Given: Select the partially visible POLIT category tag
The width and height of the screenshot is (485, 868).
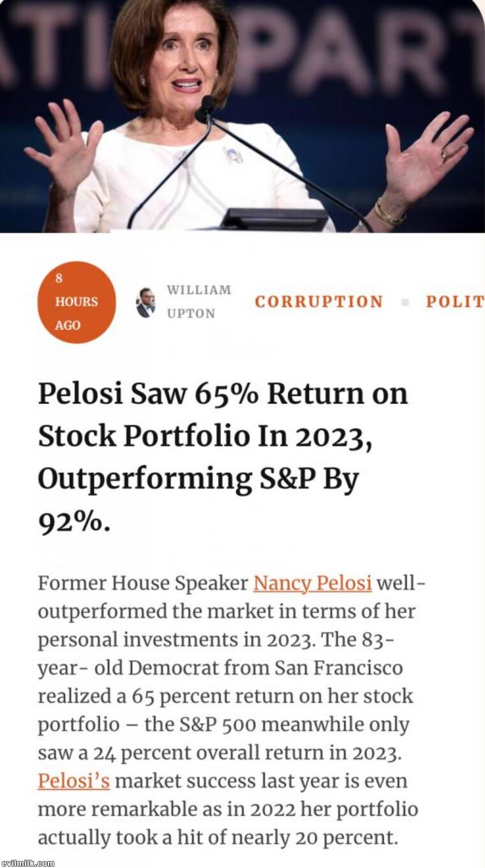Looking at the screenshot, I should (x=454, y=302).
